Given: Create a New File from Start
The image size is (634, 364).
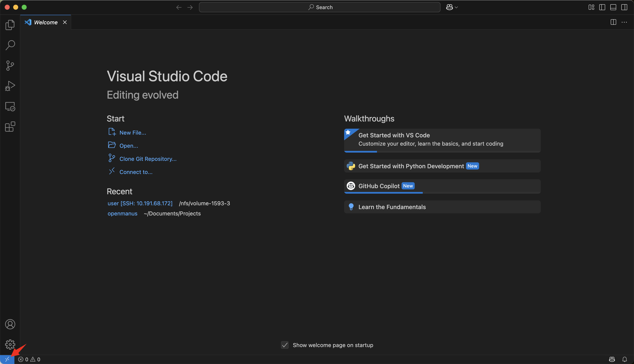Looking at the screenshot, I should point(133,132).
